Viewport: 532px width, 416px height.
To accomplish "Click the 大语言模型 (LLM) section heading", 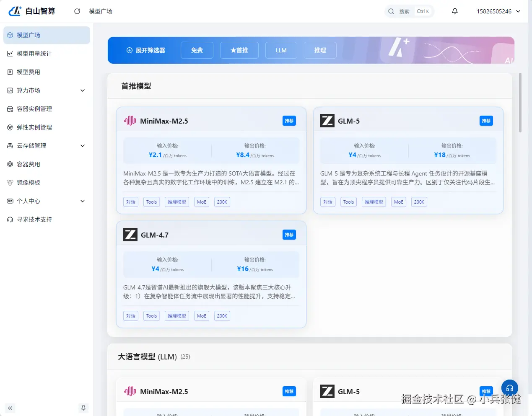I will (x=147, y=357).
